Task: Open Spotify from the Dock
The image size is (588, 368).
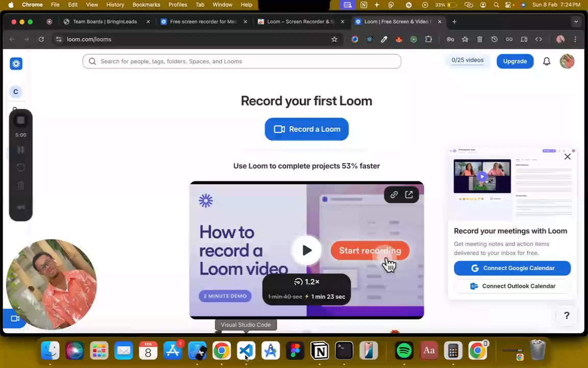Action: (404, 351)
